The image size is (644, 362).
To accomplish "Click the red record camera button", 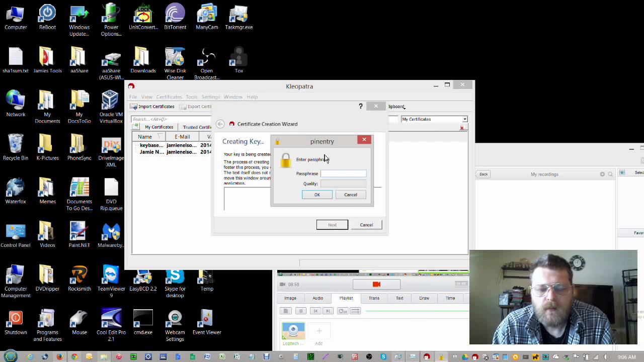I will coord(376,284).
